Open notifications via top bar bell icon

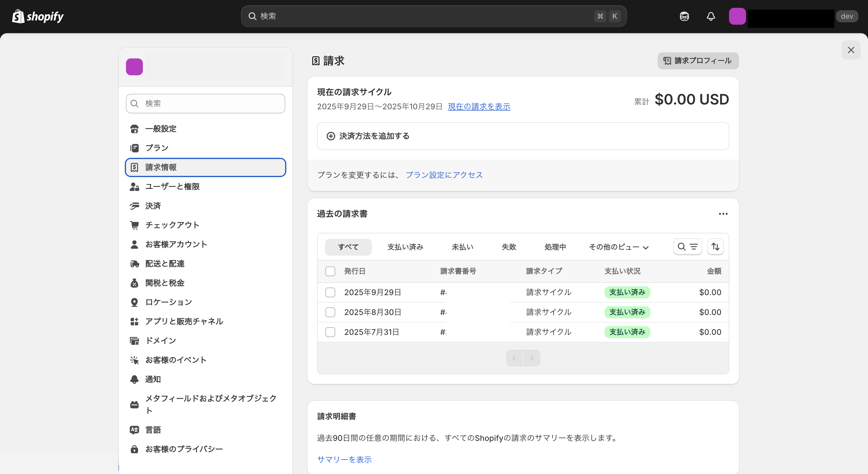point(711,16)
